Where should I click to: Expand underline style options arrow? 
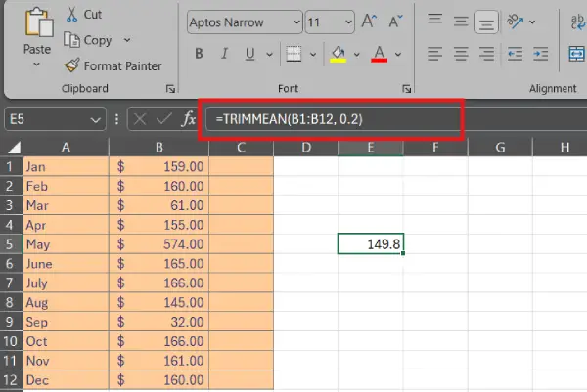(269, 55)
